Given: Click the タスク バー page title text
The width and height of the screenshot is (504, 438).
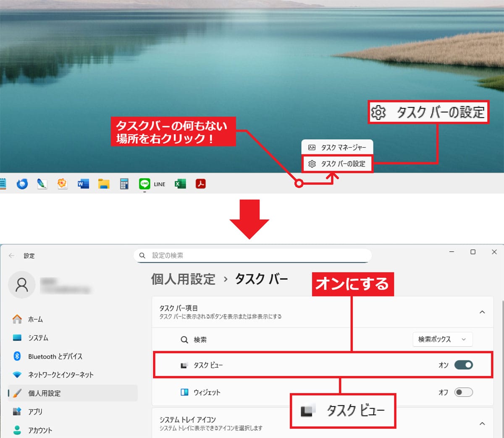Looking at the screenshot, I should click(261, 279).
